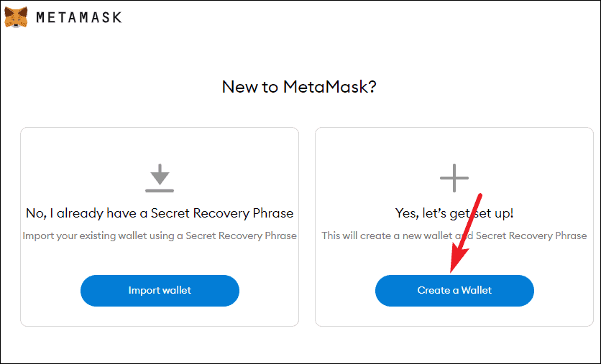Click the "Import your existing wallet" description text
The image size is (601, 364).
[160, 235]
